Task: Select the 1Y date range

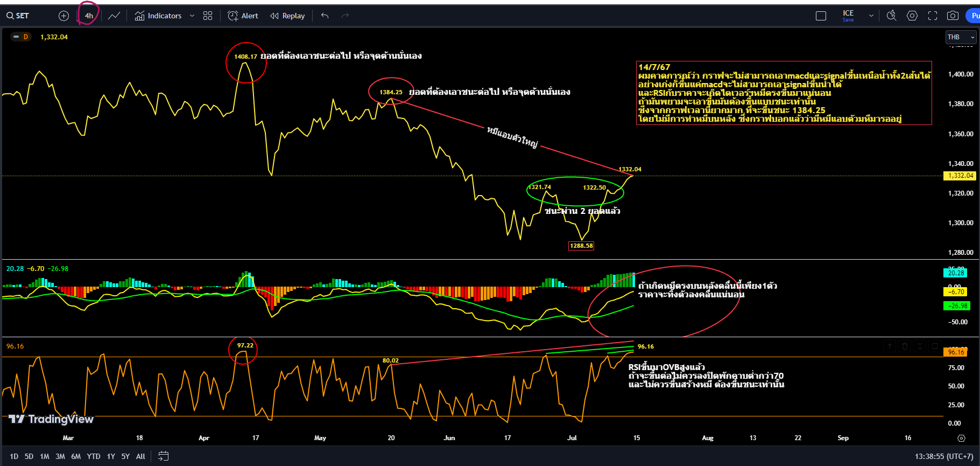Action: pyautogui.click(x=111, y=456)
